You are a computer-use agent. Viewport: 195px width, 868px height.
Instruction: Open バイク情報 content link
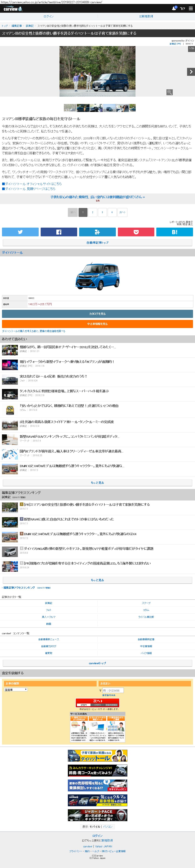click(x=146, y=653)
